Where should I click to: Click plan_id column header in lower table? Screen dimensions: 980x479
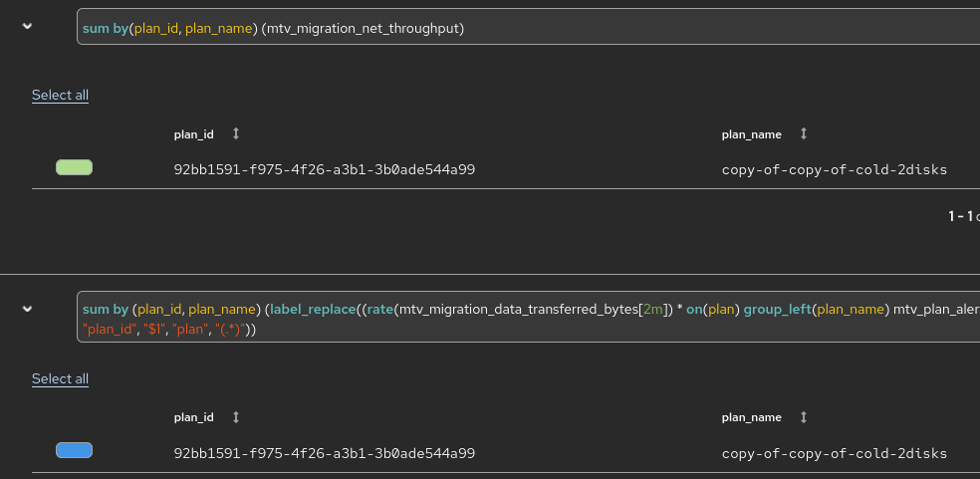coord(194,416)
